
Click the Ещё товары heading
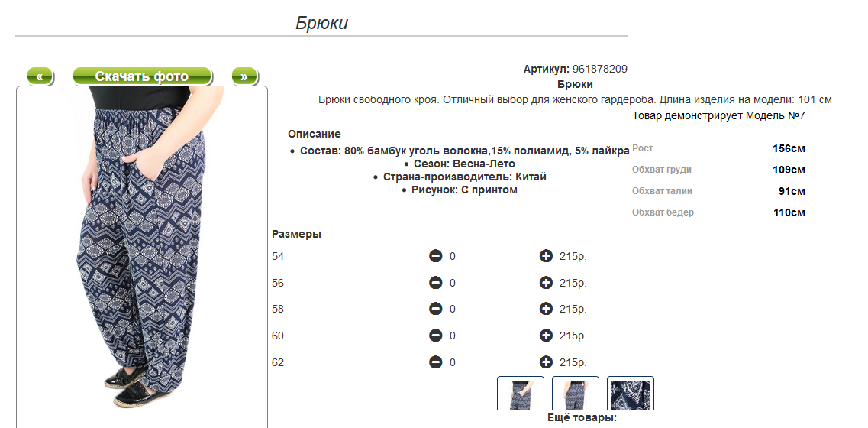click(582, 417)
